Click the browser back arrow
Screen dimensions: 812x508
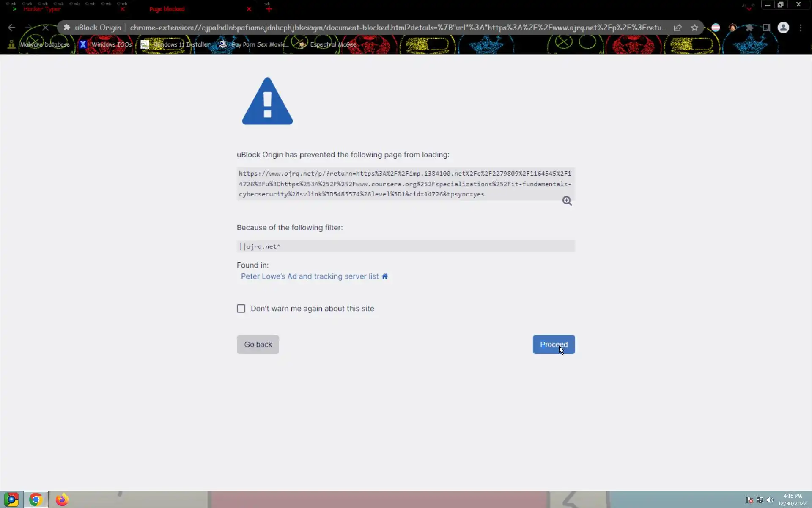click(11, 28)
